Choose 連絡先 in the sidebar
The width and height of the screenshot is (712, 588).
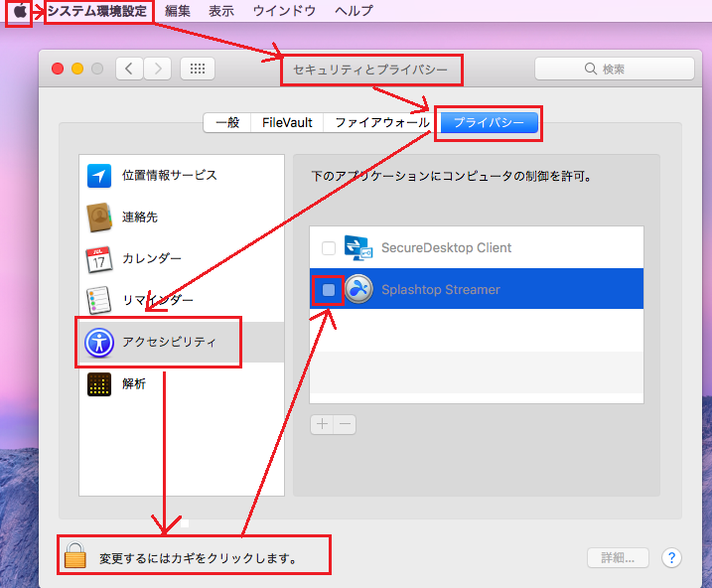[182, 218]
